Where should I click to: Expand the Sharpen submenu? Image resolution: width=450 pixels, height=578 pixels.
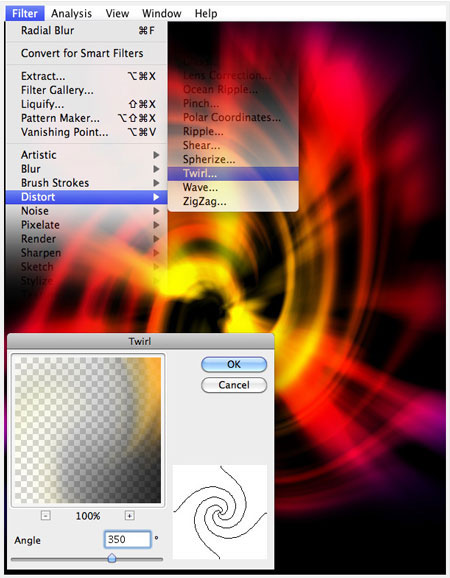pos(87,253)
